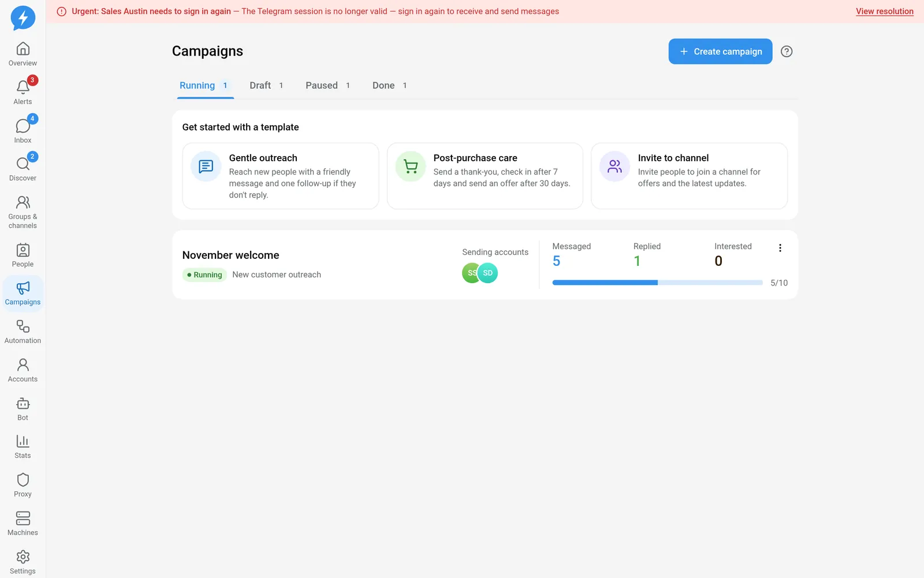Click the urgent alert warning icon

[x=62, y=12]
